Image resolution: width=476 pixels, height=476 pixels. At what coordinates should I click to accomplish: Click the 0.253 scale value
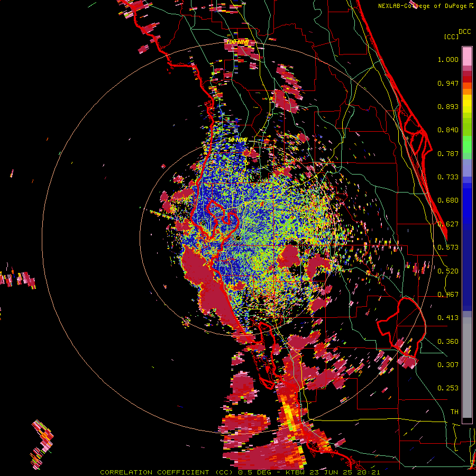pyautogui.click(x=448, y=388)
